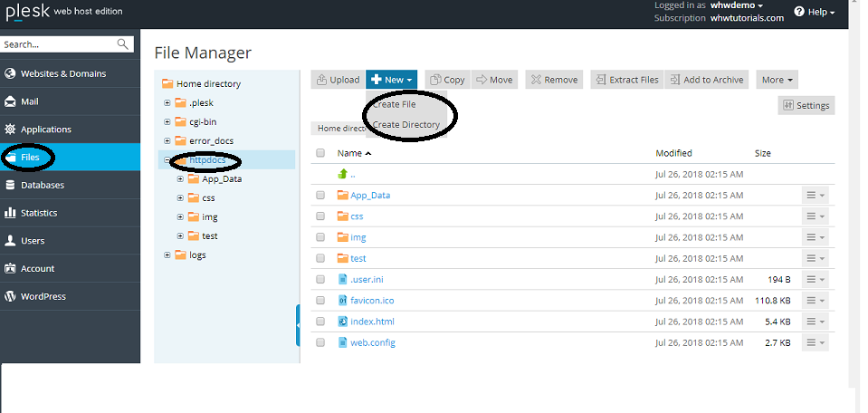868x413 pixels.
Task: Click the Copy toolbar icon
Action: point(435,80)
